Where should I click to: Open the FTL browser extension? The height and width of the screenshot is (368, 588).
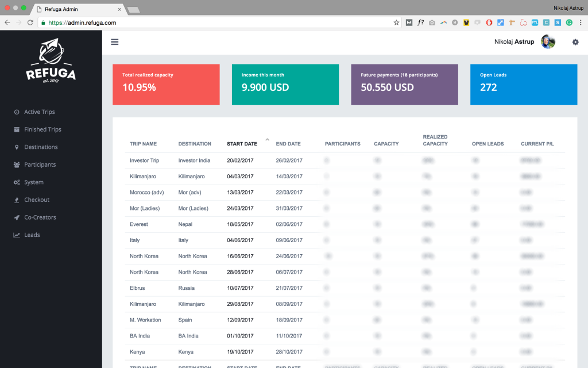click(x=535, y=22)
